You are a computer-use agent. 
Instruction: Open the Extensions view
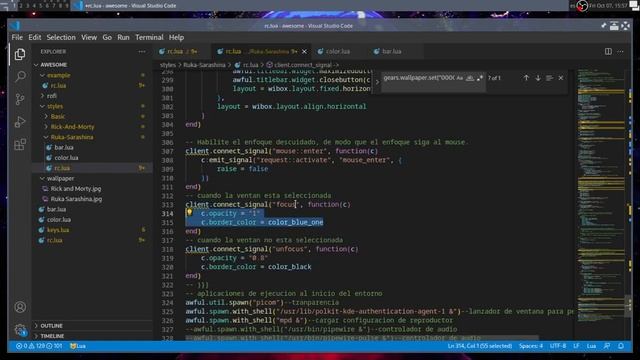click(20, 144)
